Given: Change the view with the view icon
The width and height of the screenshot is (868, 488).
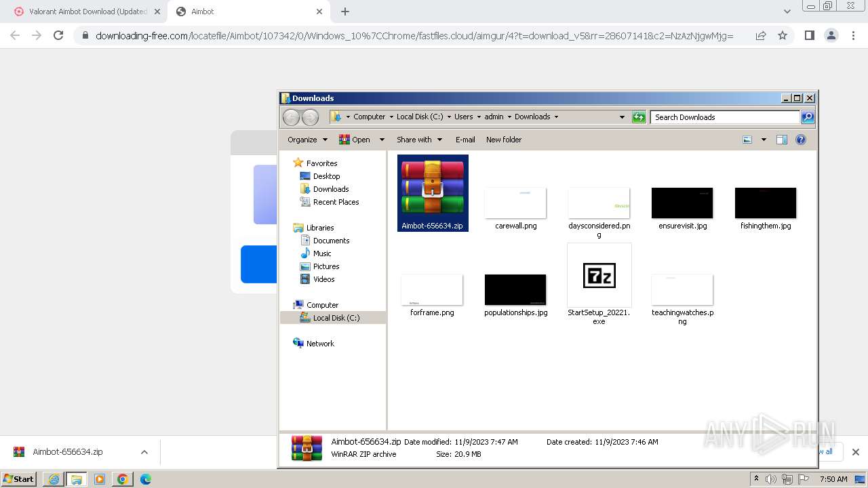Looking at the screenshot, I should (x=747, y=140).
